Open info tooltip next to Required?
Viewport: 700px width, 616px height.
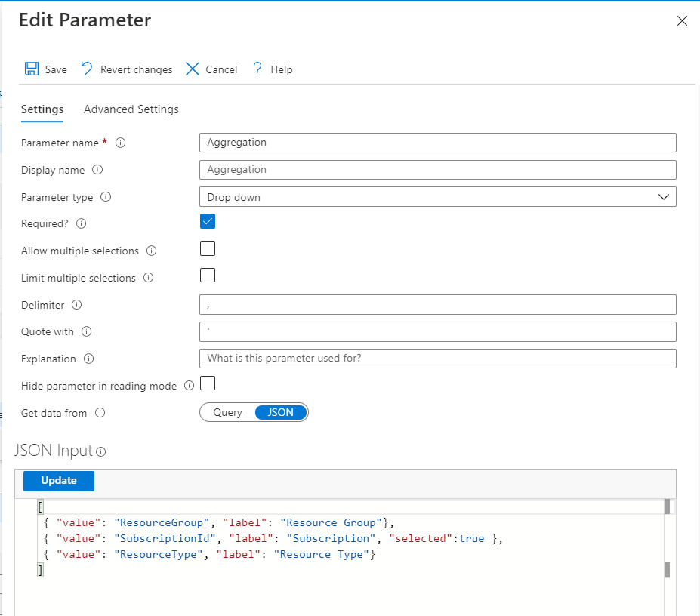pos(81,223)
